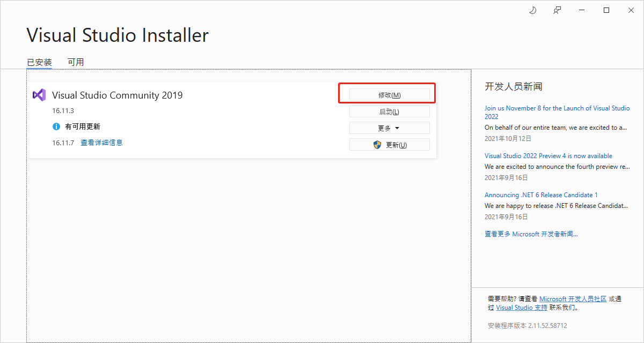Click the Visual Studio Community 2019 title
Viewport: 644px width, 343px height.
118,95
